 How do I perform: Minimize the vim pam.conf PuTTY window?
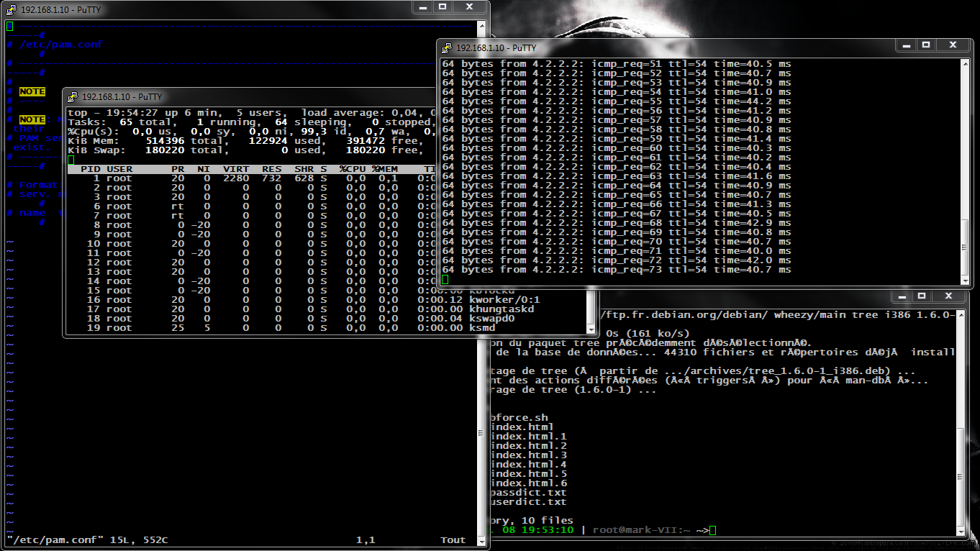click(x=423, y=6)
